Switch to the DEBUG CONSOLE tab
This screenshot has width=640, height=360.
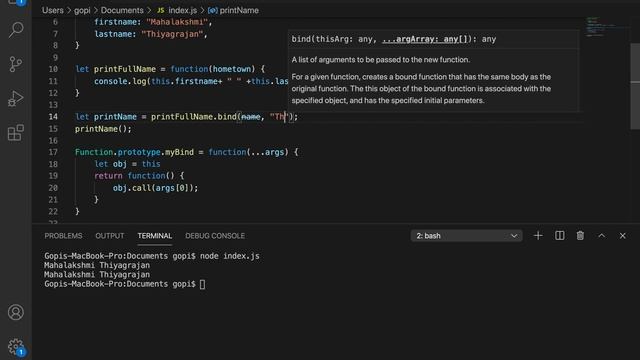coord(215,236)
